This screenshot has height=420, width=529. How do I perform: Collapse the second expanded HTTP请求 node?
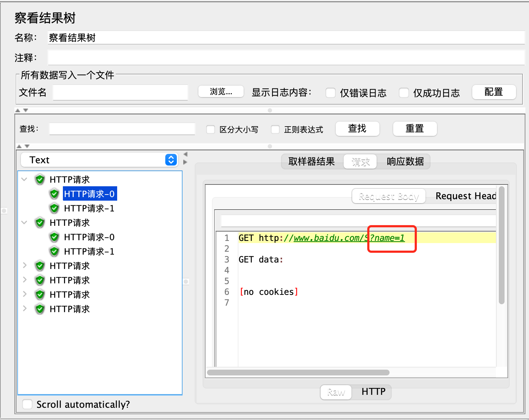click(x=24, y=222)
